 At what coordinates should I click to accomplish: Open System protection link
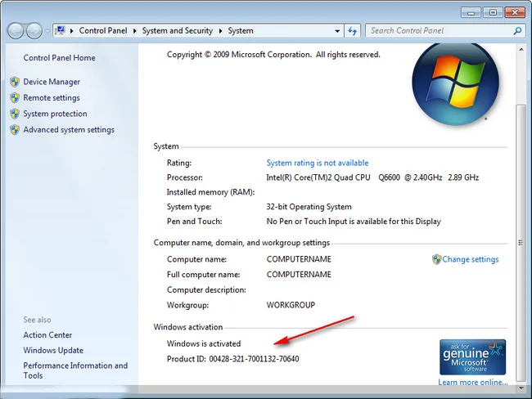(x=55, y=114)
